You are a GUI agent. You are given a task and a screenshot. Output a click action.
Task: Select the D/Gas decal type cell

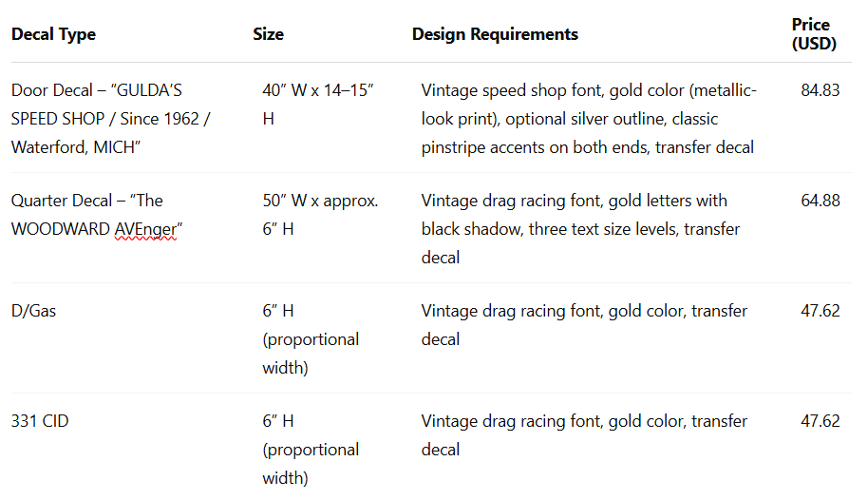tap(34, 311)
